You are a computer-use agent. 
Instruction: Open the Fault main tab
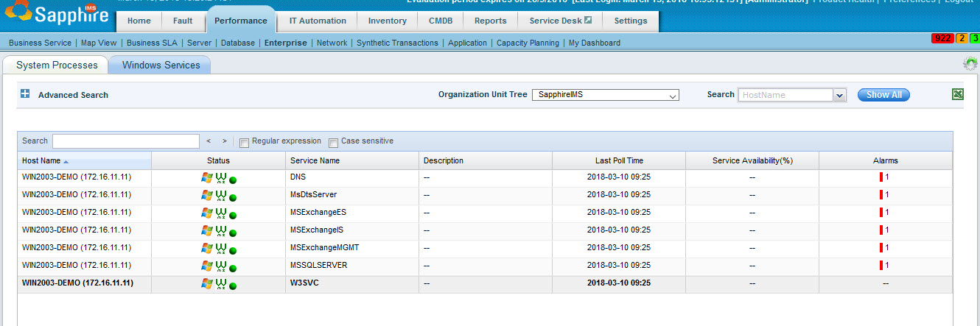coord(183,21)
